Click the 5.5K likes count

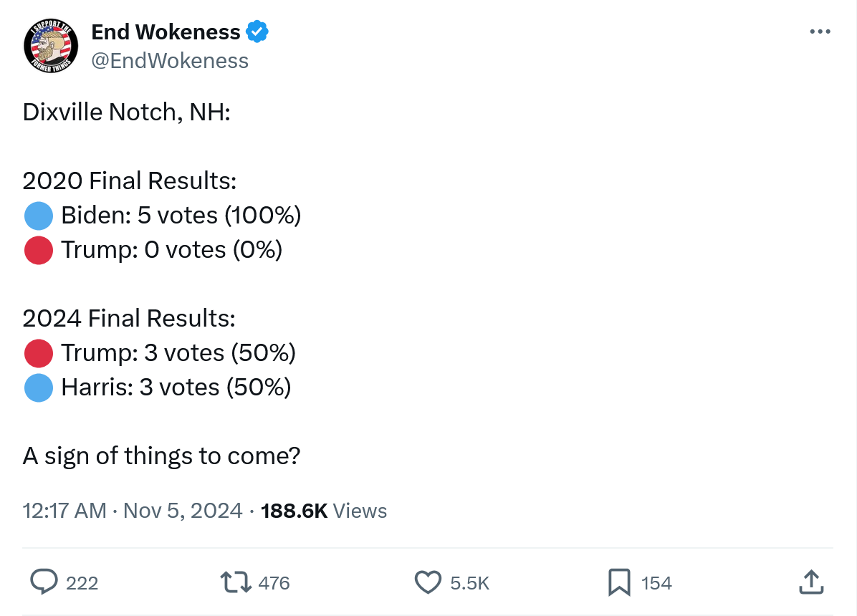click(x=469, y=583)
